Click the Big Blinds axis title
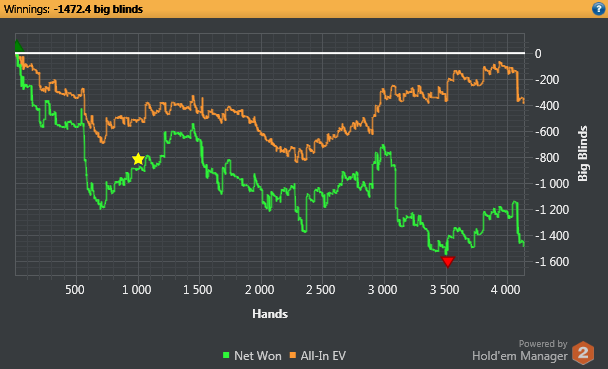 click(x=582, y=153)
